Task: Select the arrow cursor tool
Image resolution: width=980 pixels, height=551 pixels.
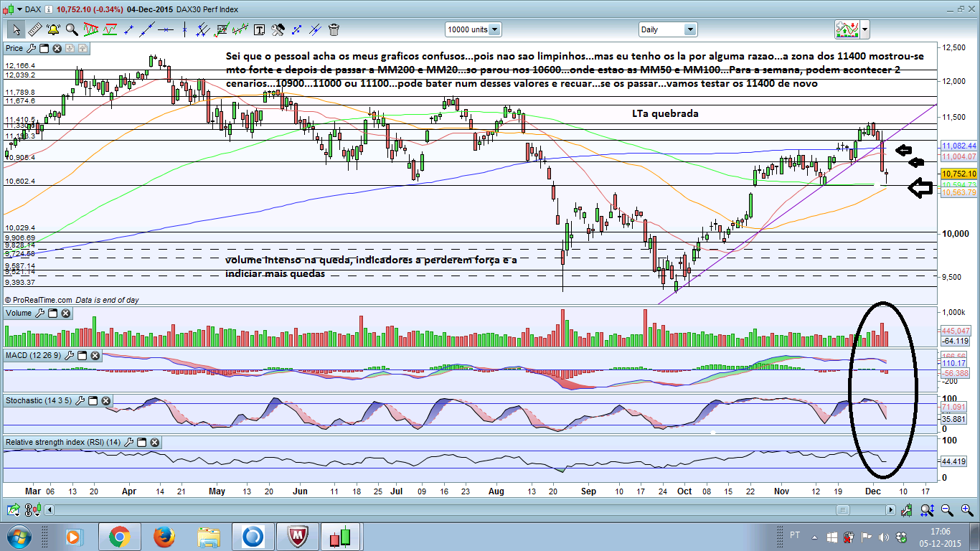Action: point(16,29)
